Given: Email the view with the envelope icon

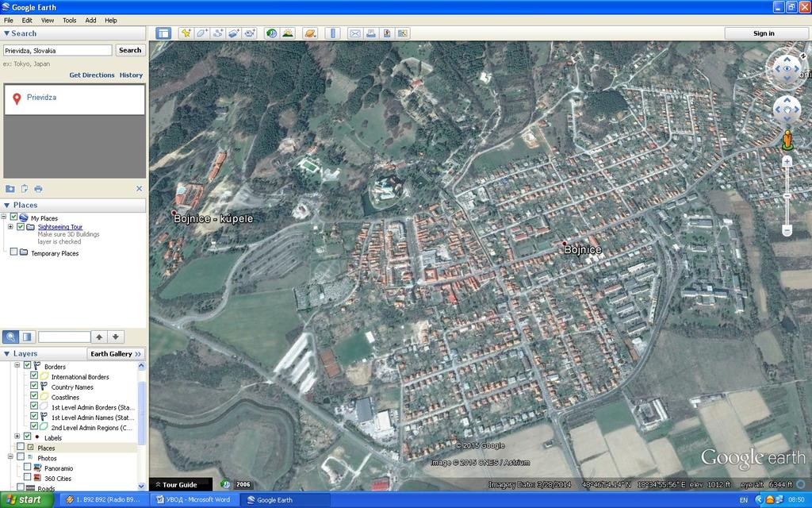Looking at the screenshot, I should click(x=354, y=33).
